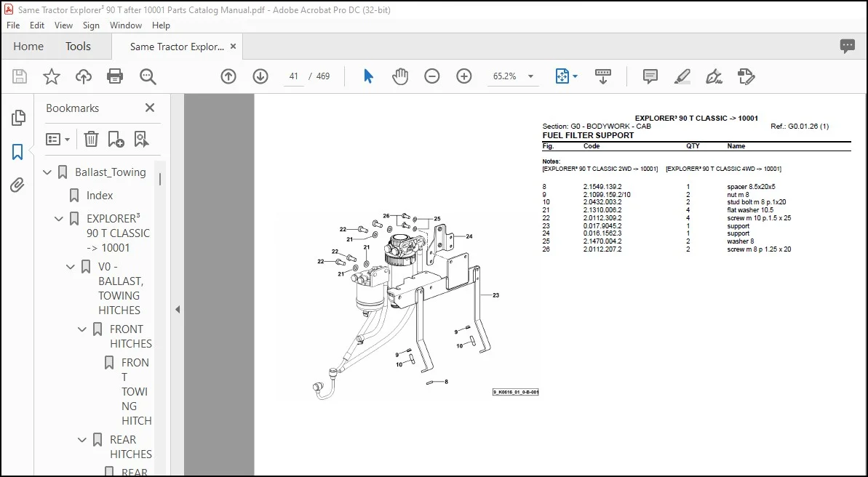The image size is (868, 477).
Task: Select Ballast_Towing bookmark label
Action: tap(111, 172)
